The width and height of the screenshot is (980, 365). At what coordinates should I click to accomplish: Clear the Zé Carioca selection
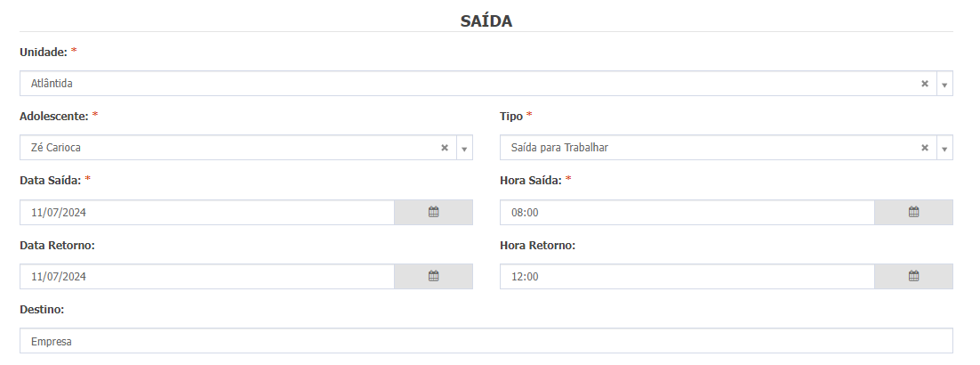pyautogui.click(x=445, y=148)
